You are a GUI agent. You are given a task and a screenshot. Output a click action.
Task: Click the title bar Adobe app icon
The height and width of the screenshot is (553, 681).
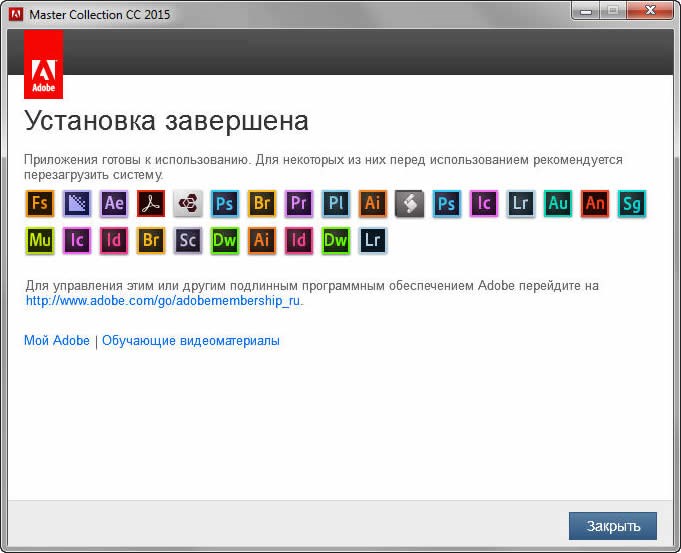tap(16, 14)
